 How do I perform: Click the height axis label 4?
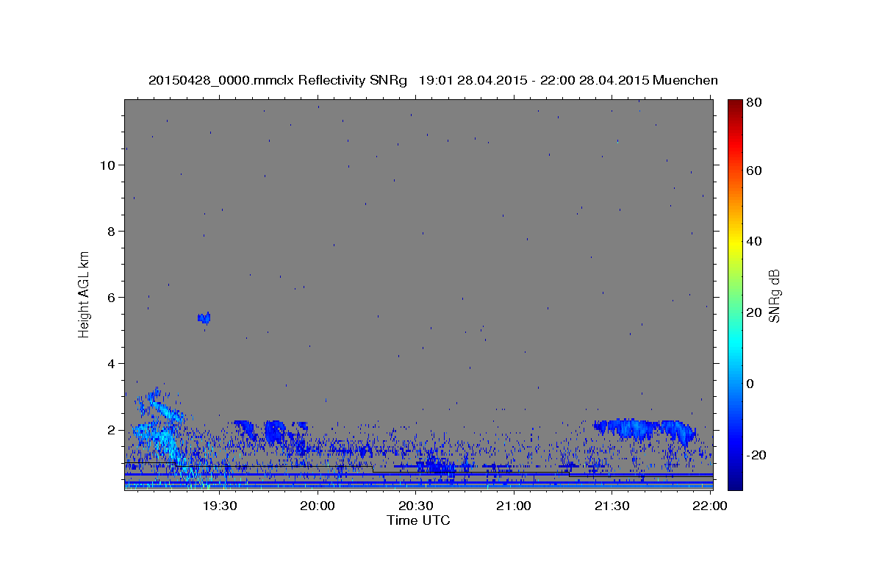112,364
